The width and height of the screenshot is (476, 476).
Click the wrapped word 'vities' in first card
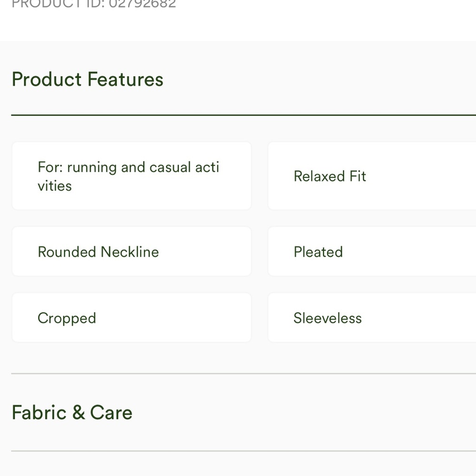55,186
